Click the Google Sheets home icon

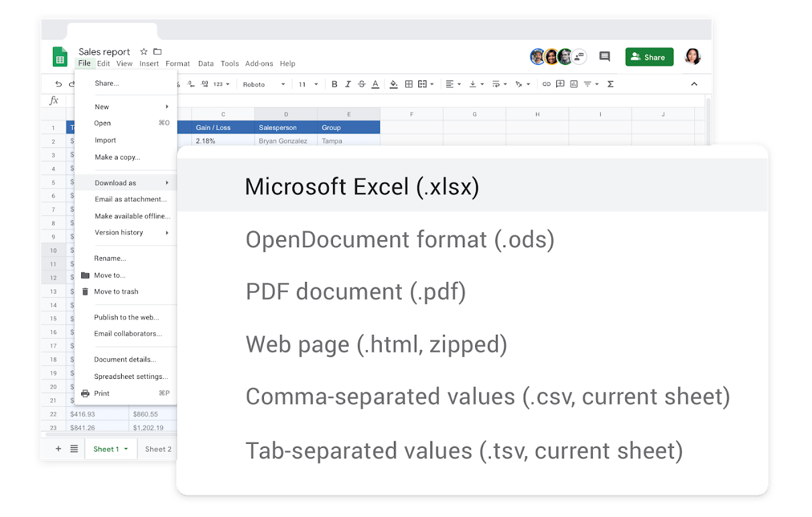(x=60, y=57)
